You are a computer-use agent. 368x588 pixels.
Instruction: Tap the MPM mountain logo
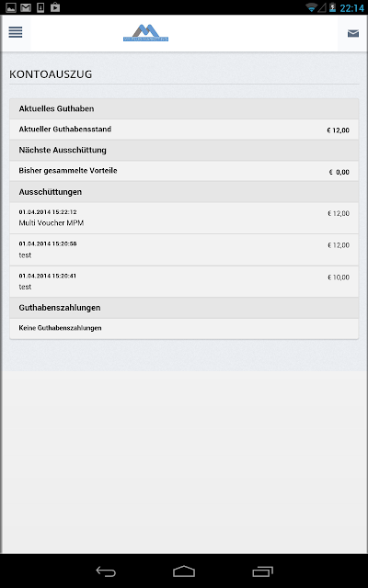[x=145, y=33]
